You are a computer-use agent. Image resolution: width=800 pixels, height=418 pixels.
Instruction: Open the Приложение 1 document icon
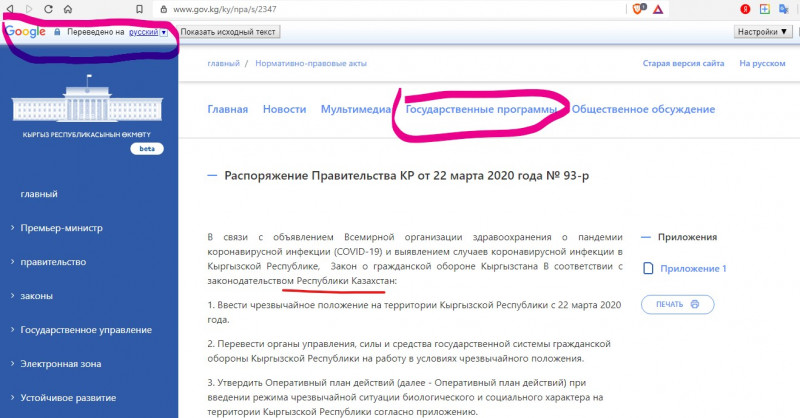click(650, 268)
